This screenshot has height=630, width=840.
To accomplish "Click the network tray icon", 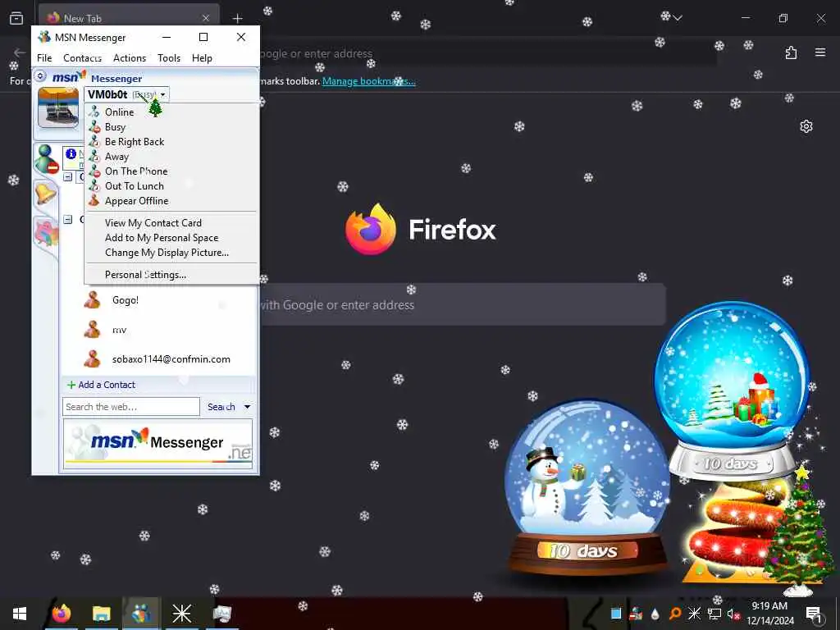I will pyautogui.click(x=714, y=614).
